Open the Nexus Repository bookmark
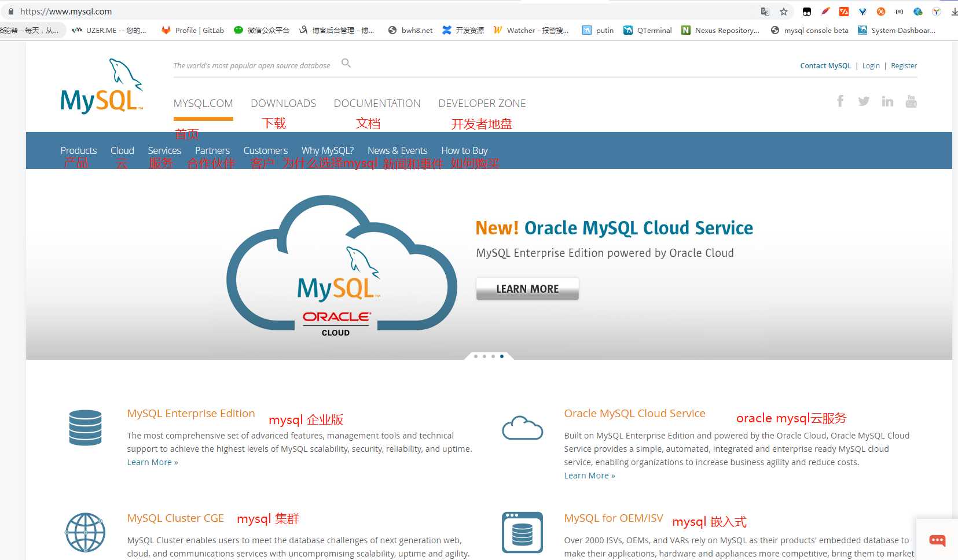This screenshot has height=560, width=958. click(720, 30)
